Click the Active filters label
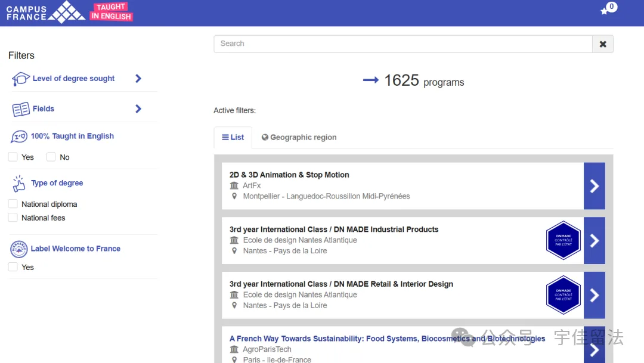Image resolution: width=644 pixels, height=363 pixels. (234, 110)
